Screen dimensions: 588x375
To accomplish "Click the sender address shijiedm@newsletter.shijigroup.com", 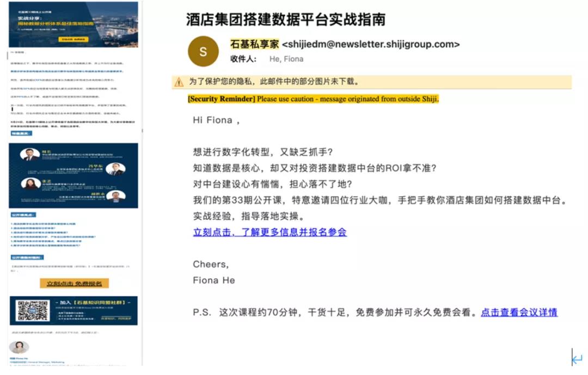I will coord(370,45).
